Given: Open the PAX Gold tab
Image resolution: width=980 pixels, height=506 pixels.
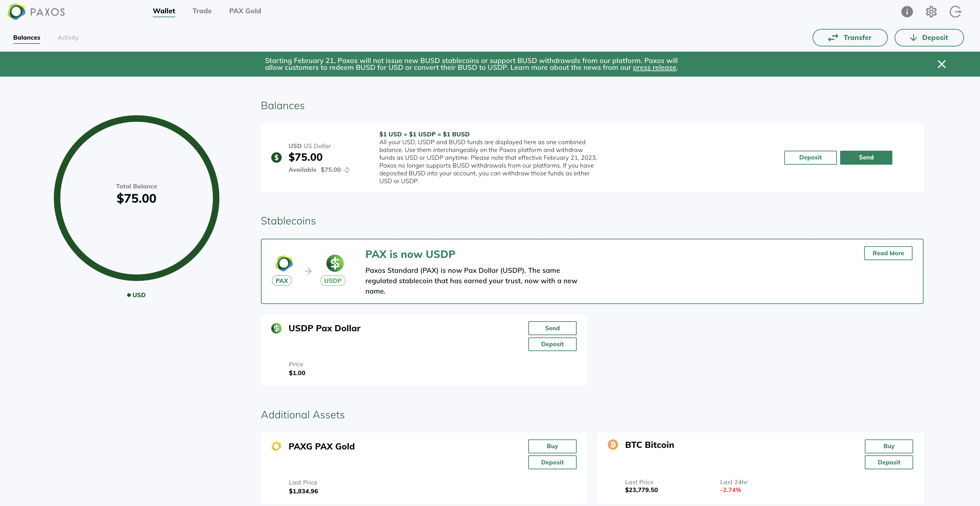Looking at the screenshot, I should 245,11.
